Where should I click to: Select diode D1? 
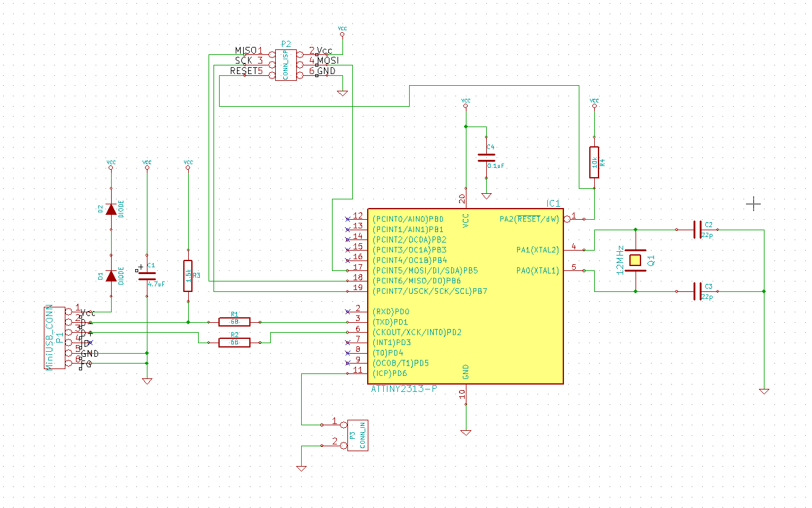pyautogui.click(x=111, y=276)
